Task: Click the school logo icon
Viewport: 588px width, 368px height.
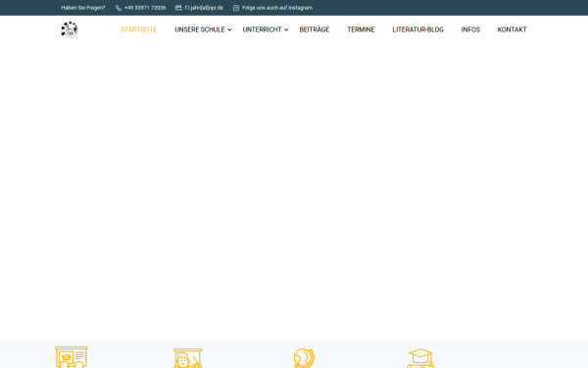Action: [70, 29]
